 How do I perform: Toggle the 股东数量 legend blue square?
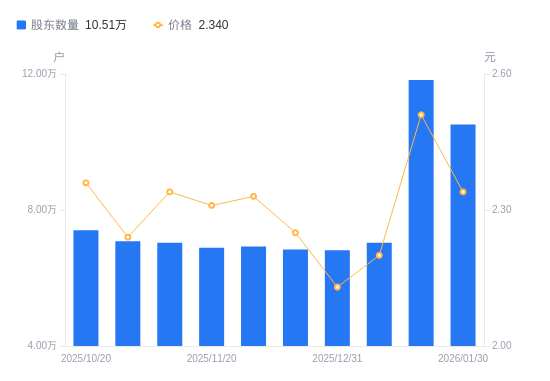[21, 25]
